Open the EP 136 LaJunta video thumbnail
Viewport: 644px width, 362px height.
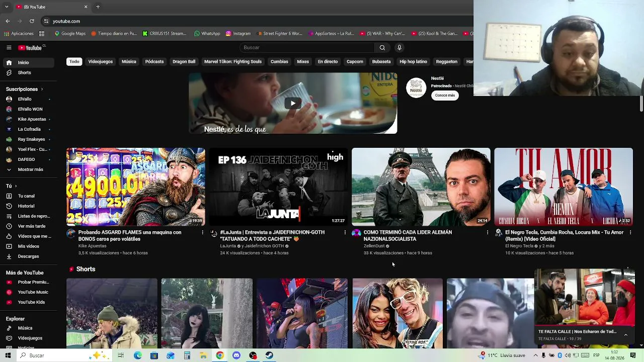tap(278, 187)
